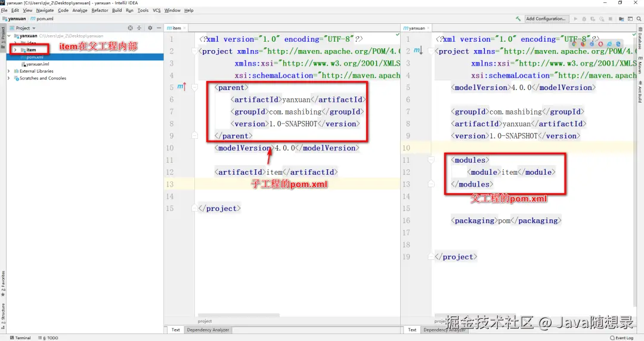This screenshot has width=644, height=341.
Task: Open the Maven side tool window
Action: [640, 66]
